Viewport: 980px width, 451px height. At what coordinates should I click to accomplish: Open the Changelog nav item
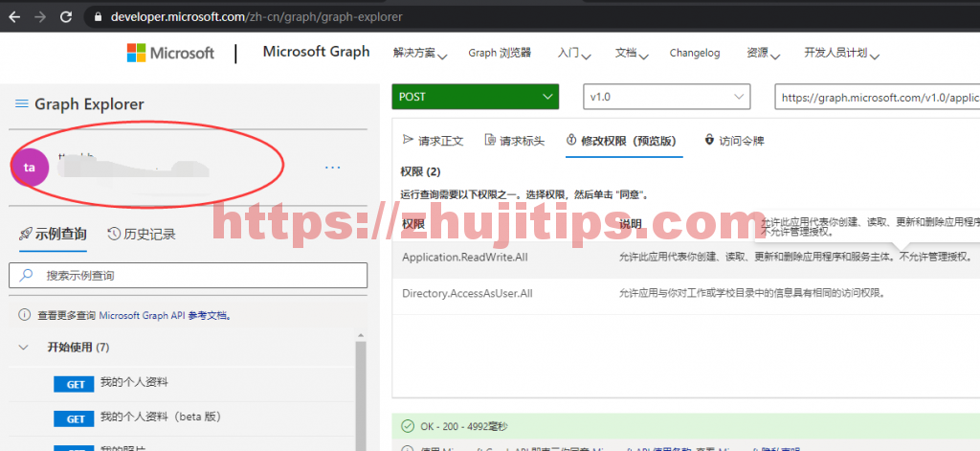tap(695, 54)
